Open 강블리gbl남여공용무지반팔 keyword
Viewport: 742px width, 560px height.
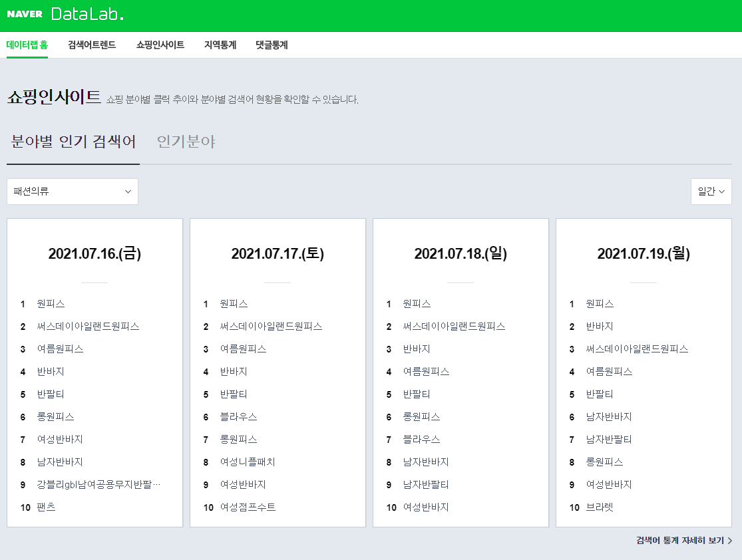(99, 485)
